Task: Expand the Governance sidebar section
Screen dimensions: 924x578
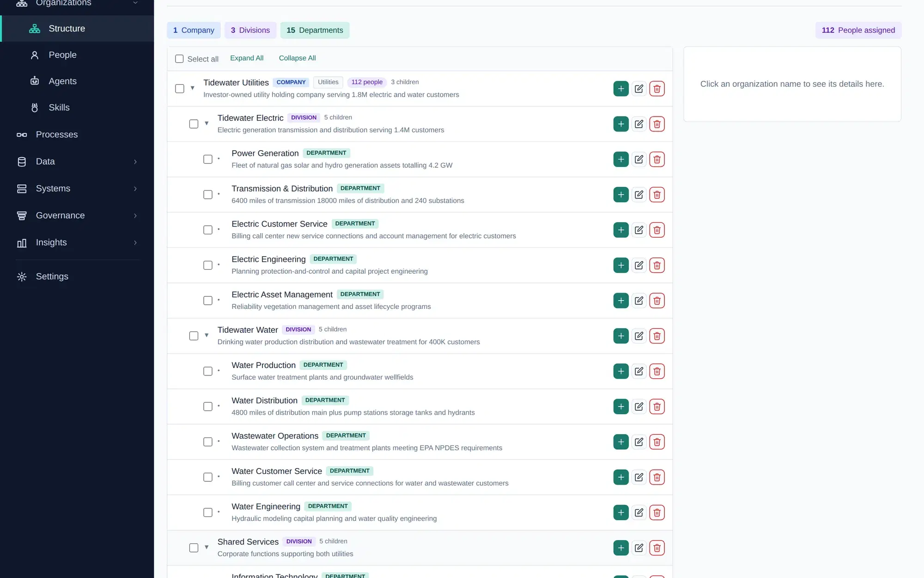Action: pos(77,215)
